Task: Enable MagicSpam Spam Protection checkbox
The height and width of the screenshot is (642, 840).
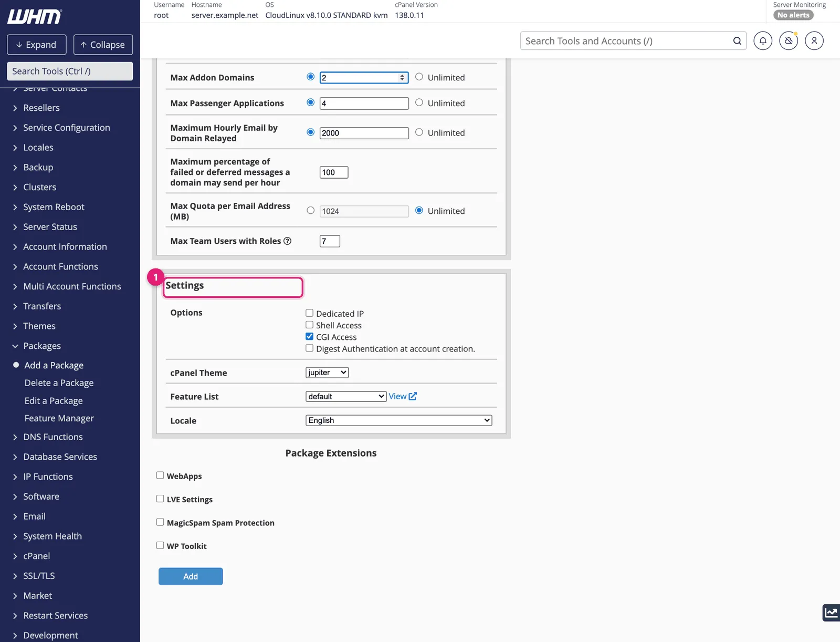Action: pos(160,522)
